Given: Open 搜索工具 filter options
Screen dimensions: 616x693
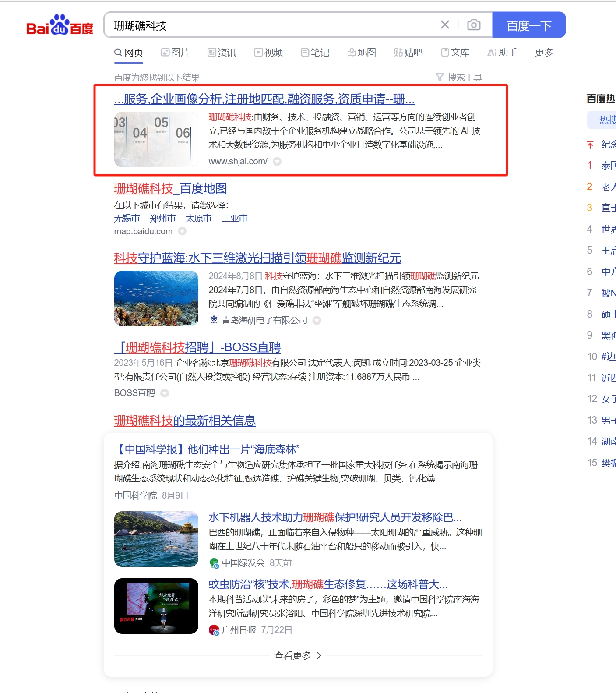Looking at the screenshot, I should (x=459, y=78).
